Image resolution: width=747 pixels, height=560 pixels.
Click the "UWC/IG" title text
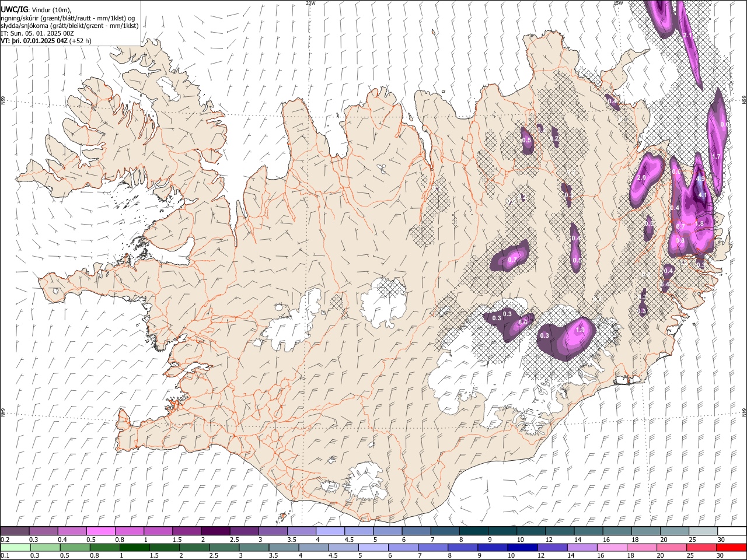coord(14,10)
